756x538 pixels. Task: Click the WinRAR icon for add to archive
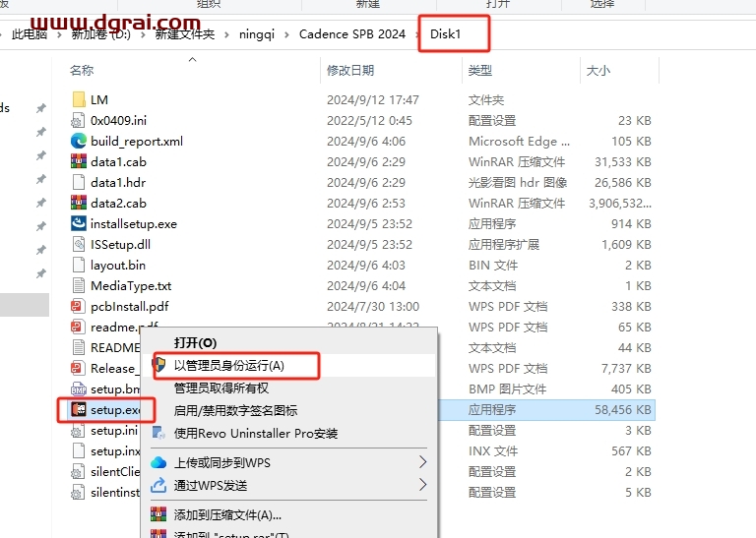[158, 514]
